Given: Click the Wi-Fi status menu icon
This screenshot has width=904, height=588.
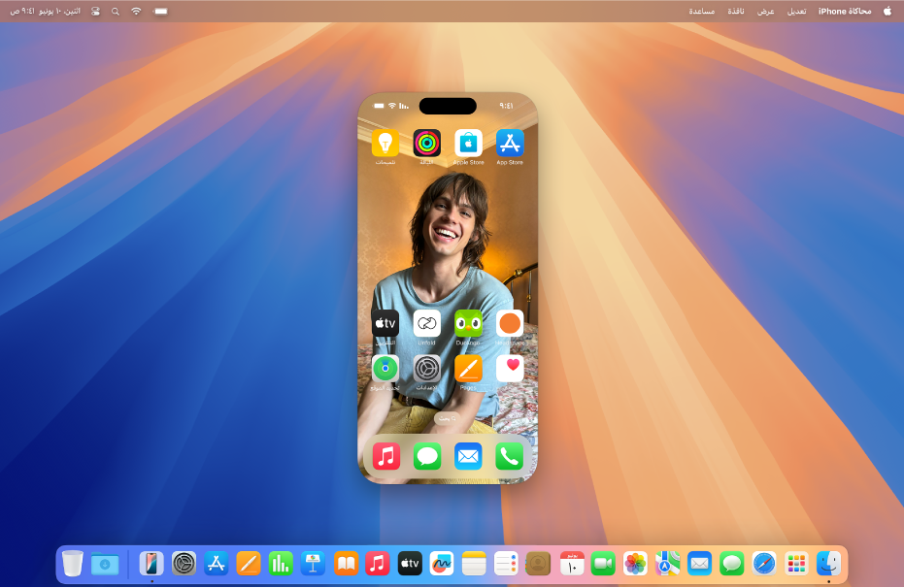Looking at the screenshot, I should pos(136,11).
